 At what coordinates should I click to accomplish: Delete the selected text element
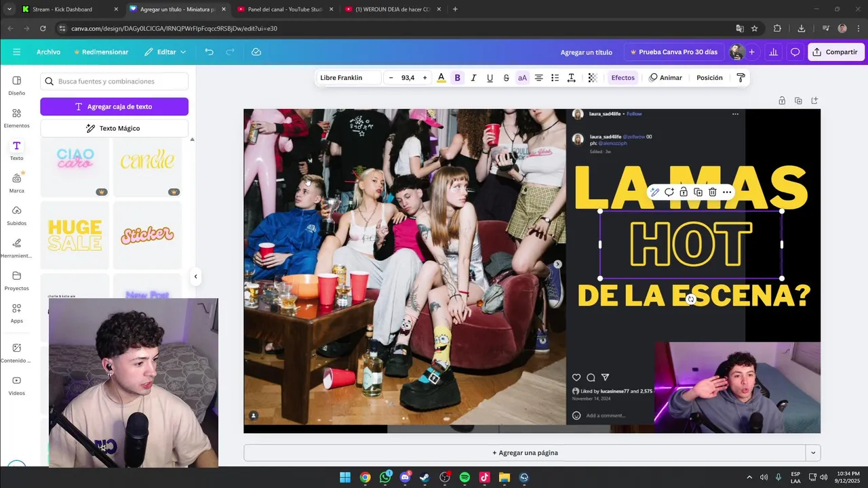pyautogui.click(x=712, y=192)
